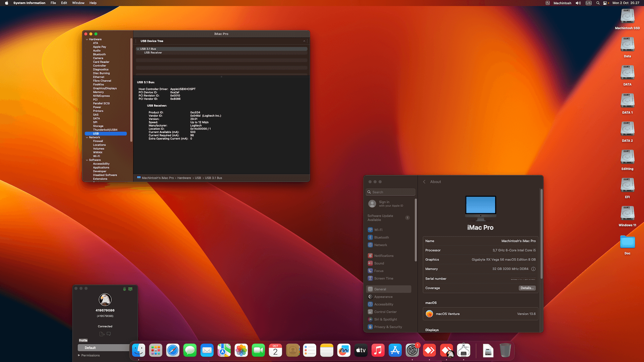Open Network settings in the sidebar
644x362 pixels.
pyautogui.click(x=380, y=245)
